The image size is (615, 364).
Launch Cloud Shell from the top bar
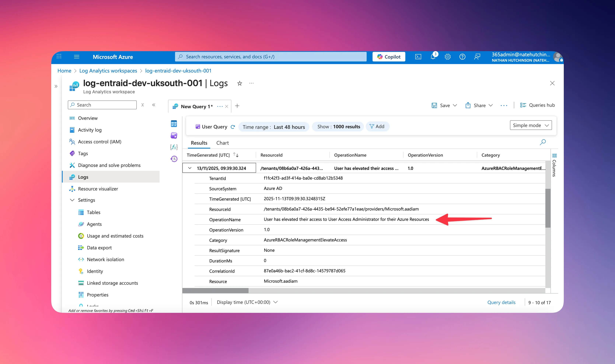[x=418, y=57]
